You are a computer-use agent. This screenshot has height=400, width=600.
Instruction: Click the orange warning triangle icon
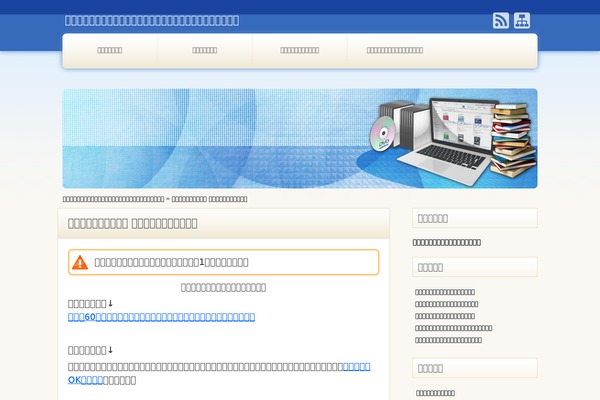coord(80,263)
